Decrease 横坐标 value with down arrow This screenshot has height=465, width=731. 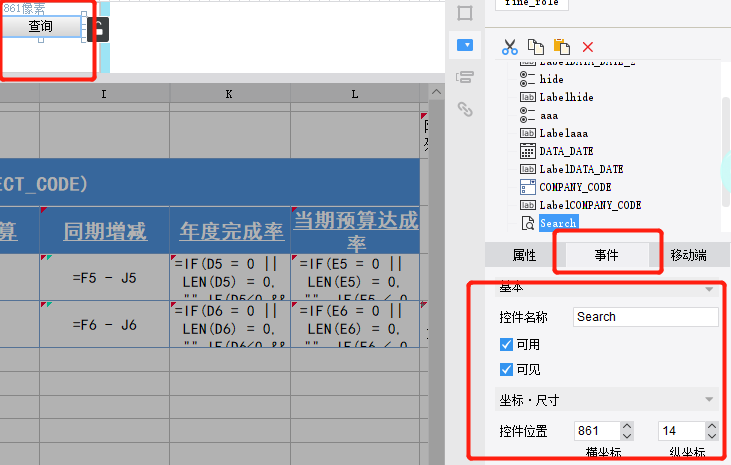pyautogui.click(x=627, y=436)
